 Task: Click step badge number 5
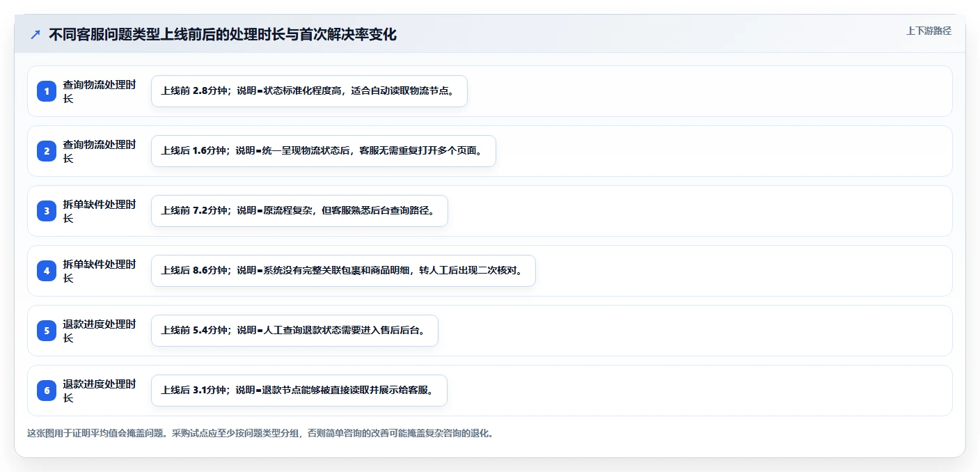pos(47,331)
